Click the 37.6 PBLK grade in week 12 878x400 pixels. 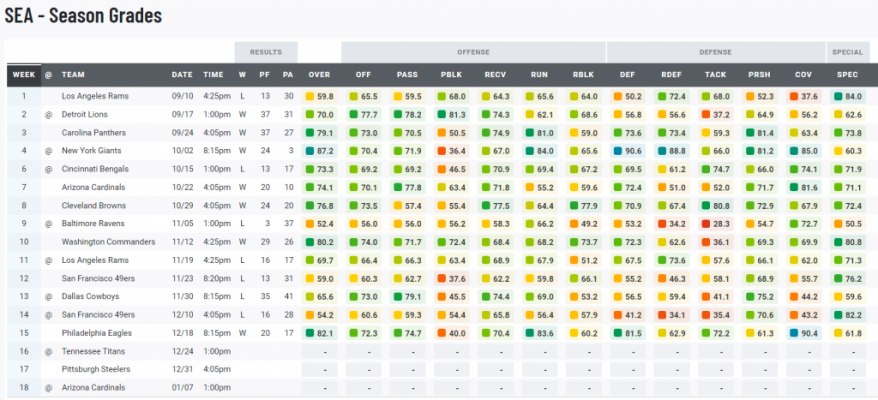pos(451,278)
